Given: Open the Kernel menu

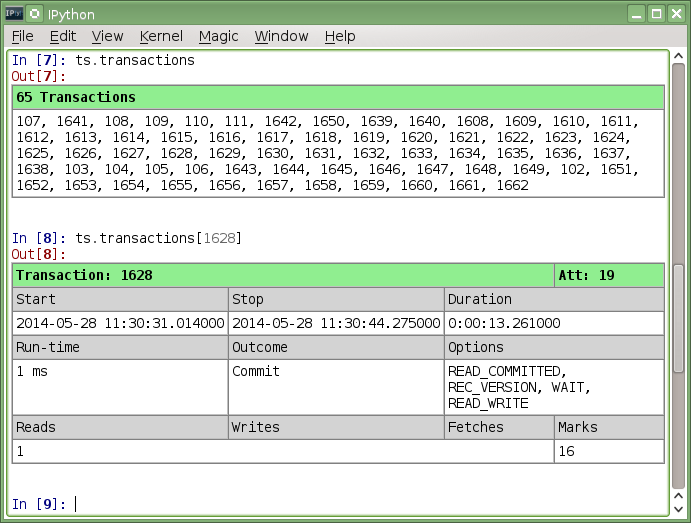Looking at the screenshot, I should (161, 36).
